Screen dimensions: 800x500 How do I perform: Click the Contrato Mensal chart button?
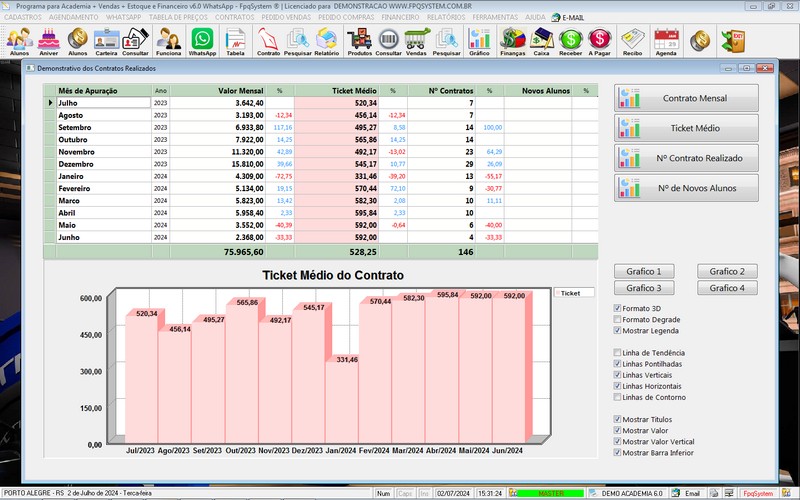686,98
